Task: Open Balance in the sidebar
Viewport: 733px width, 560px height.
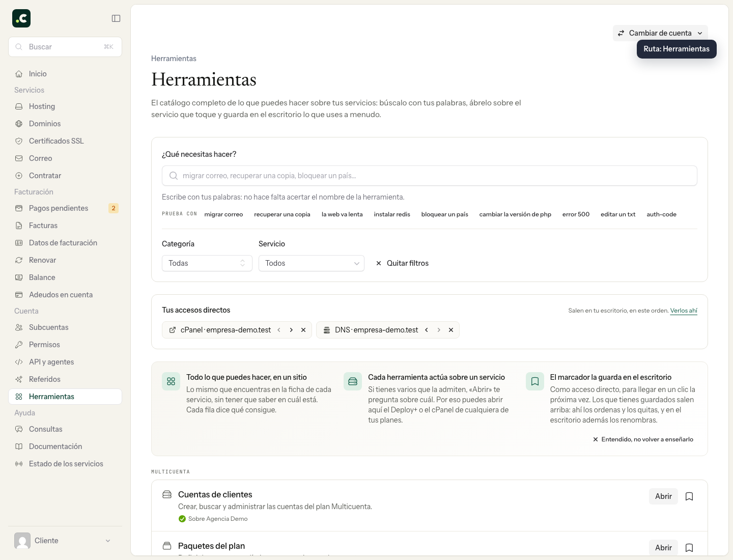Action: 65,277
